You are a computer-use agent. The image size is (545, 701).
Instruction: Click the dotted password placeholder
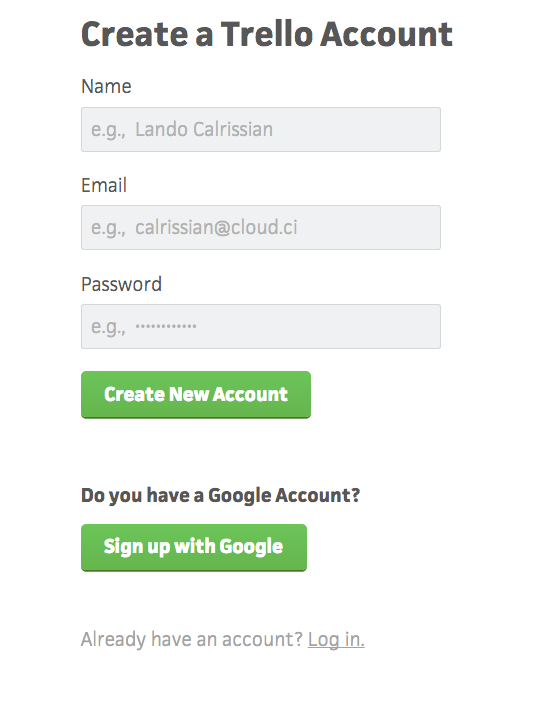(x=166, y=326)
